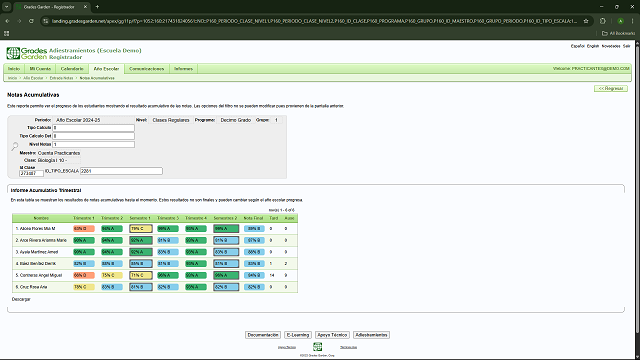Click the Trimestre 1 column header
Screen dimensions: 640x360
point(84,218)
